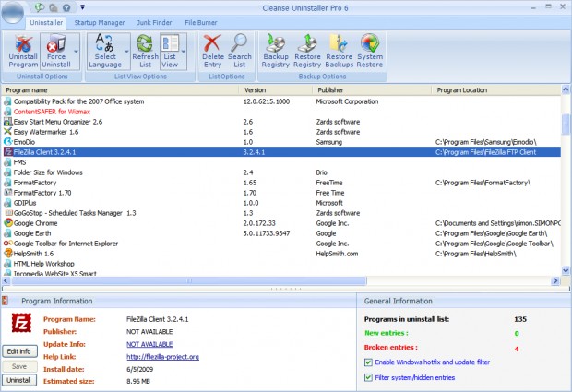
Task: Sort by the Program name column header
Action: [120, 90]
